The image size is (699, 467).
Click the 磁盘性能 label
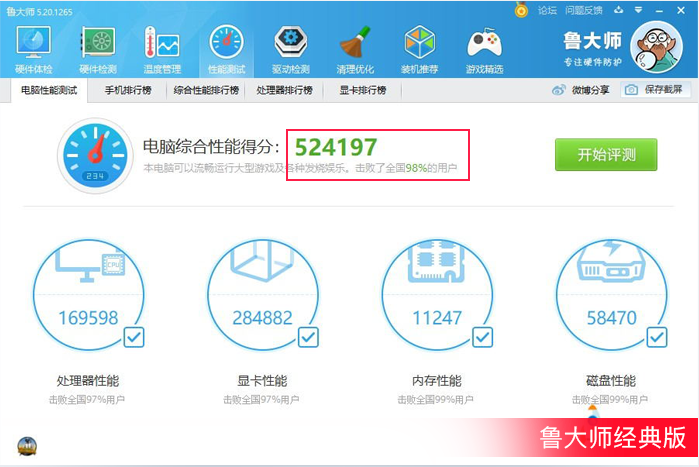tap(611, 381)
